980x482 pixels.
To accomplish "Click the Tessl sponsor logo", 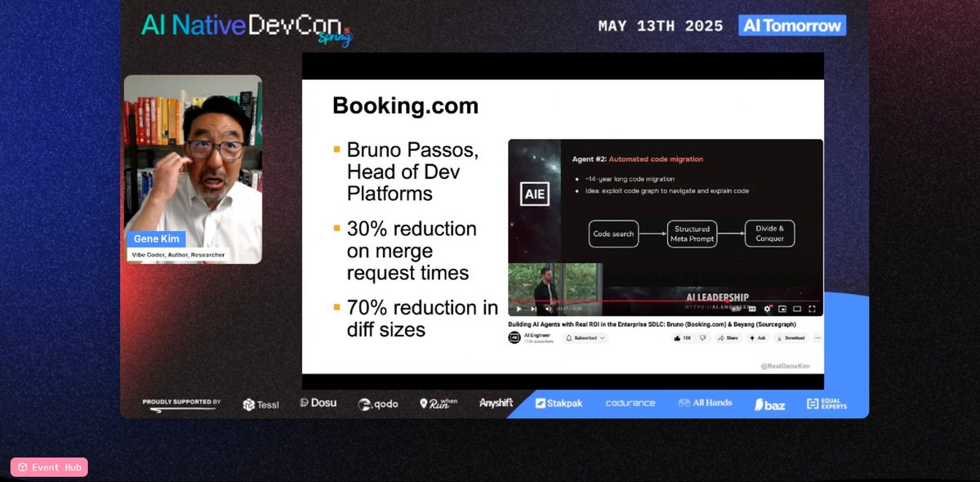I will (x=260, y=403).
